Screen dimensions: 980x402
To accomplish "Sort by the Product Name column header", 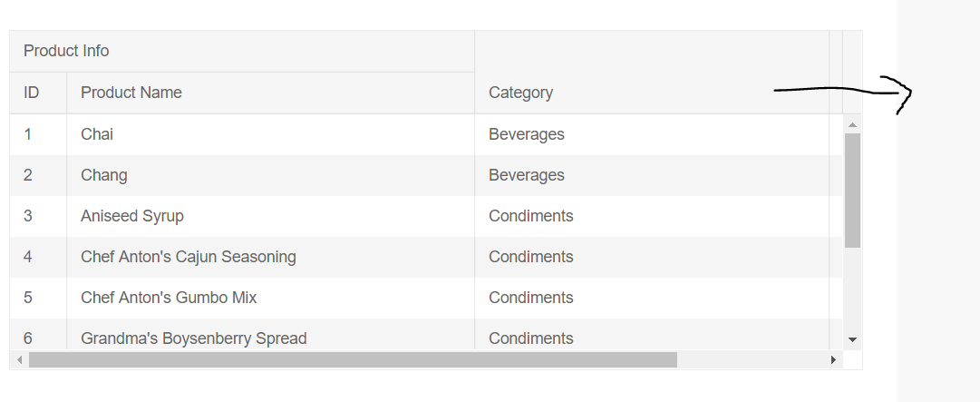I will coord(271,93).
